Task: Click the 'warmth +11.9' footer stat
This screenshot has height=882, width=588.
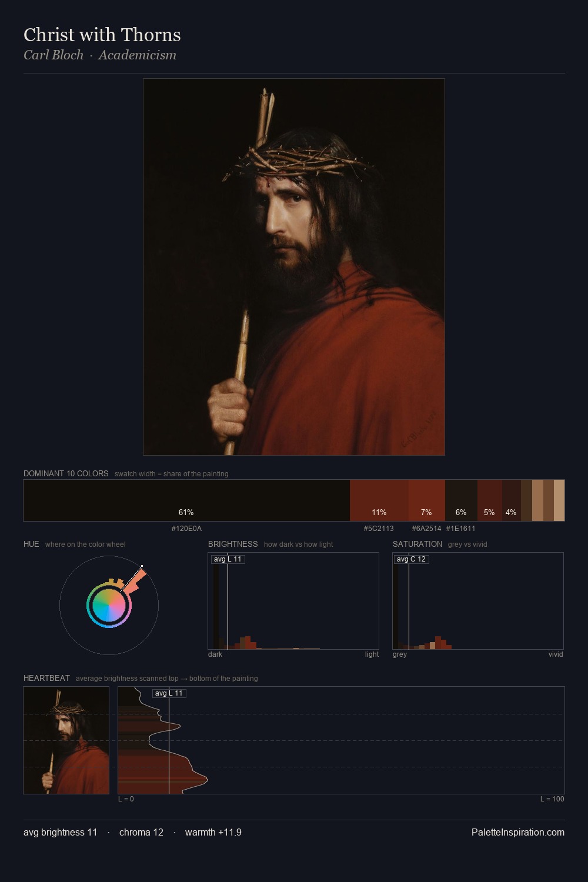Action: click(213, 832)
